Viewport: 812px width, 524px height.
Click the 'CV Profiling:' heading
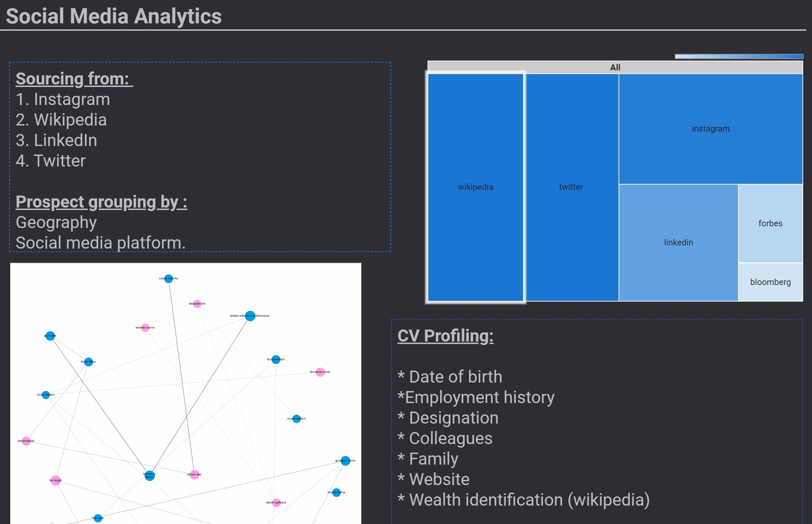[x=445, y=336]
